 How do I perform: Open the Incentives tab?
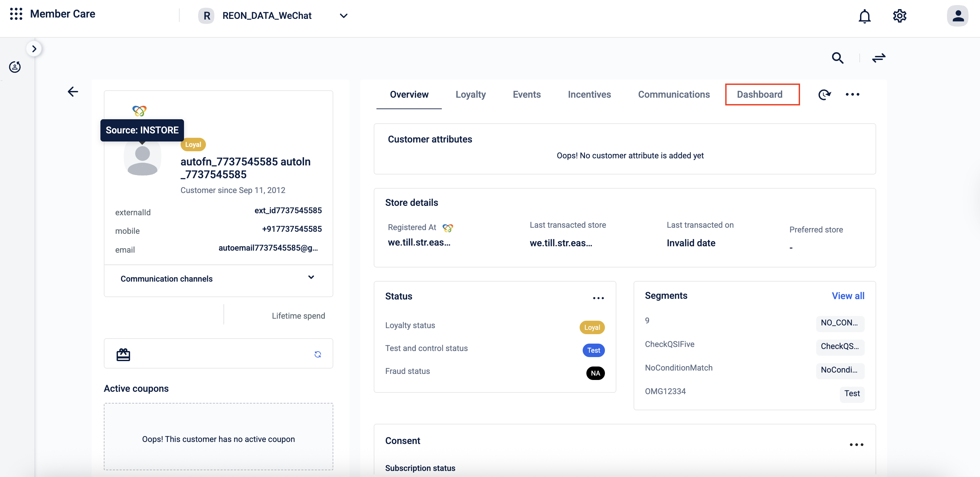coord(589,94)
